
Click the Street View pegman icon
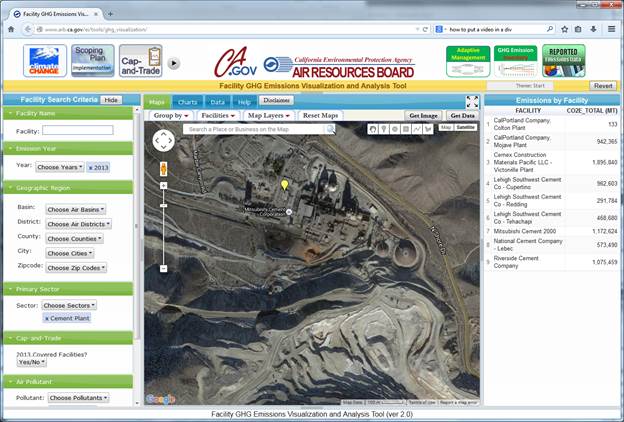(163, 166)
